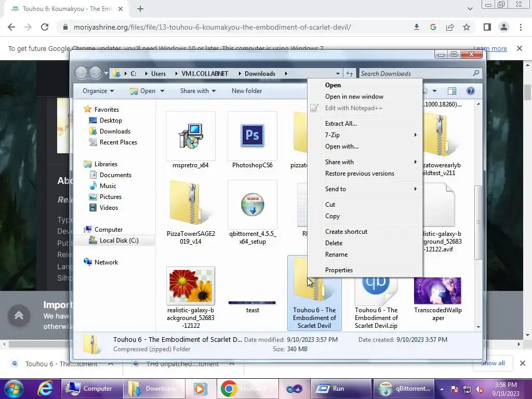Select the teast file thumbnail
The image size is (532, 399).
pos(252,302)
